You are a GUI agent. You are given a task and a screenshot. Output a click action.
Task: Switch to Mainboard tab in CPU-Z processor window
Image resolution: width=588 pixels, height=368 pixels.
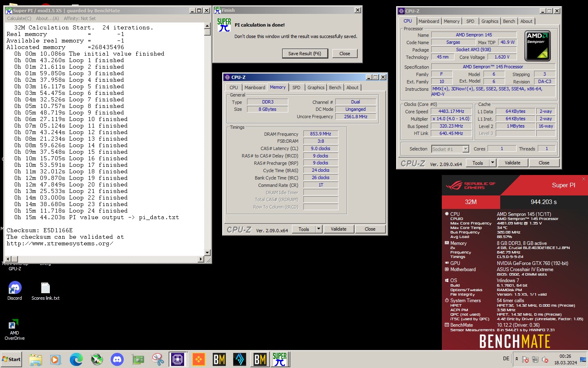pyautogui.click(x=429, y=21)
